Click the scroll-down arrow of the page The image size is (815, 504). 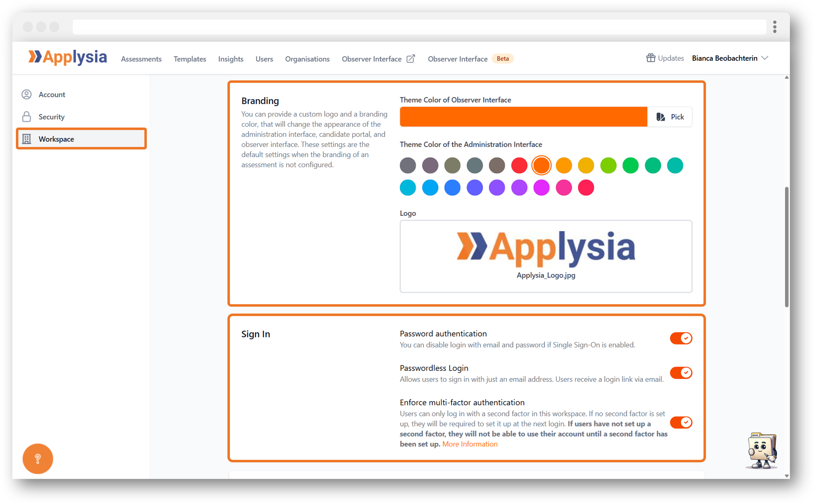coord(787,476)
